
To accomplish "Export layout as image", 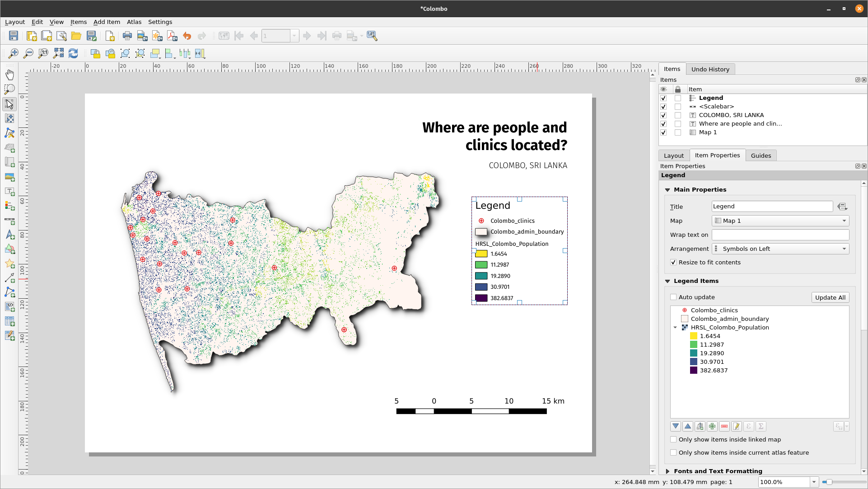I will coord(142,36).
